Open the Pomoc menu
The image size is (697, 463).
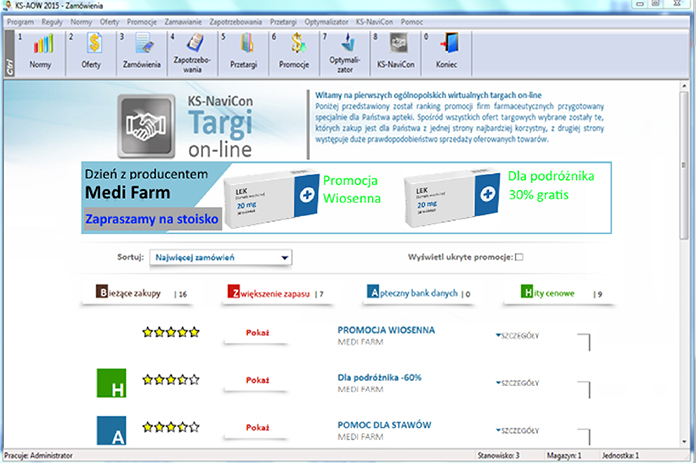[412, 22]
